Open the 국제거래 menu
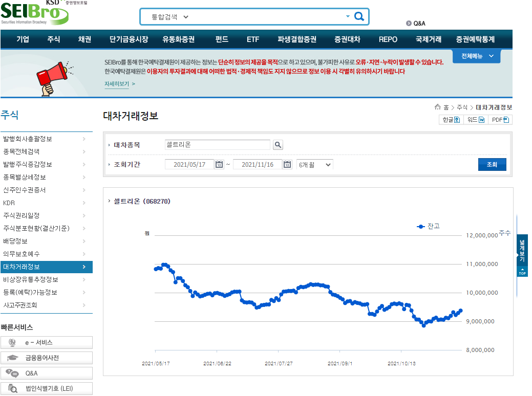Screen dimensions: 532x396 [429, 39]
